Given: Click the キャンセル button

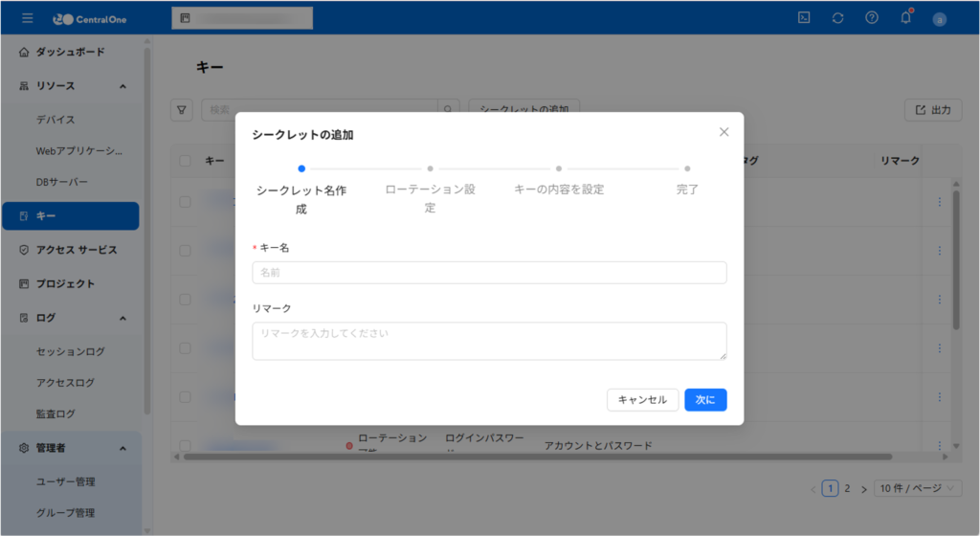Looking at the screenshot, I should point(642,400).
